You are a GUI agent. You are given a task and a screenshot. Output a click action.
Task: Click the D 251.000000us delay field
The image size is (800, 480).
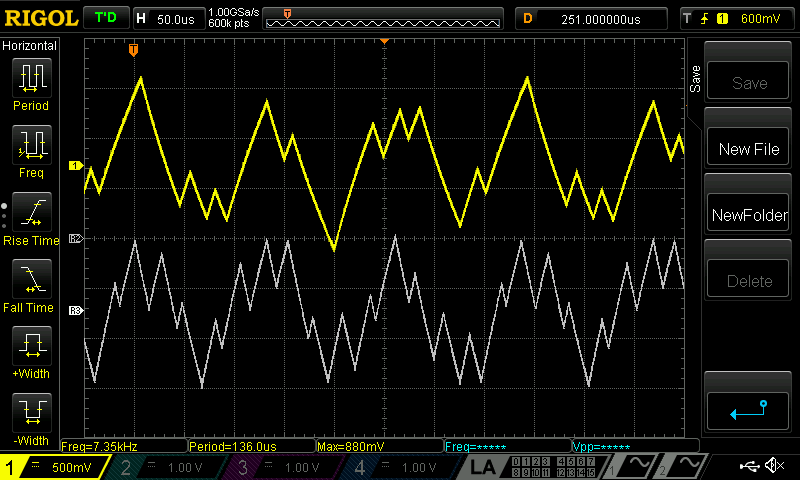coord(591,19)
